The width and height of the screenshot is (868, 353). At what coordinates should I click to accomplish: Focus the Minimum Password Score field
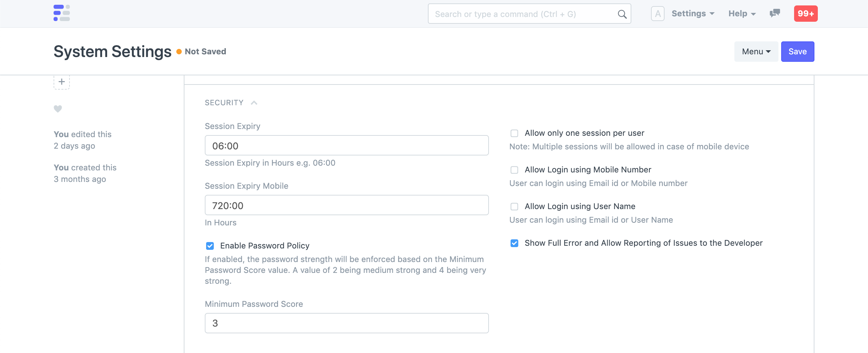coord(347,323)
